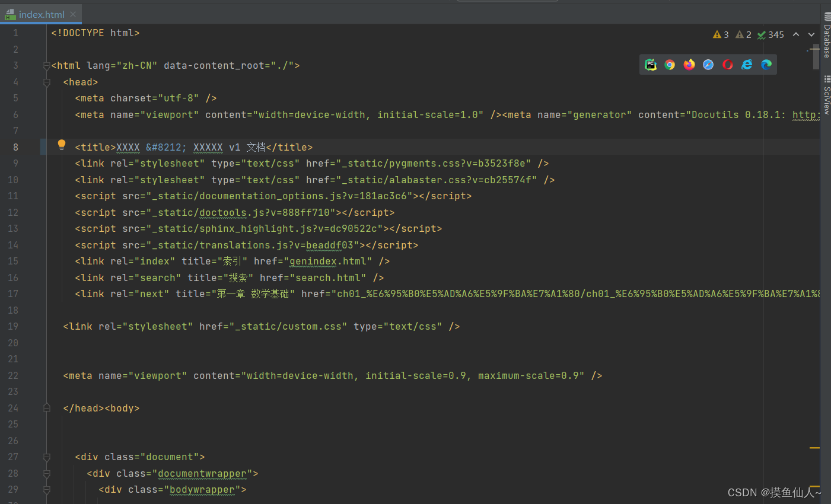
Task: Collapse div document fold on line 27
Action: 46,457
